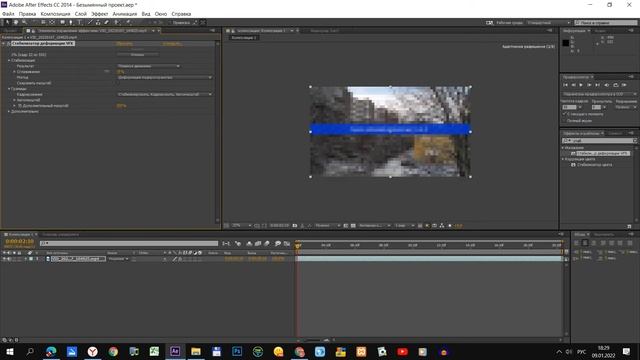640x360 pixels.
Task: Select 'Стабилизатор цвета' in Effects panel
Action: pos(594,165)
